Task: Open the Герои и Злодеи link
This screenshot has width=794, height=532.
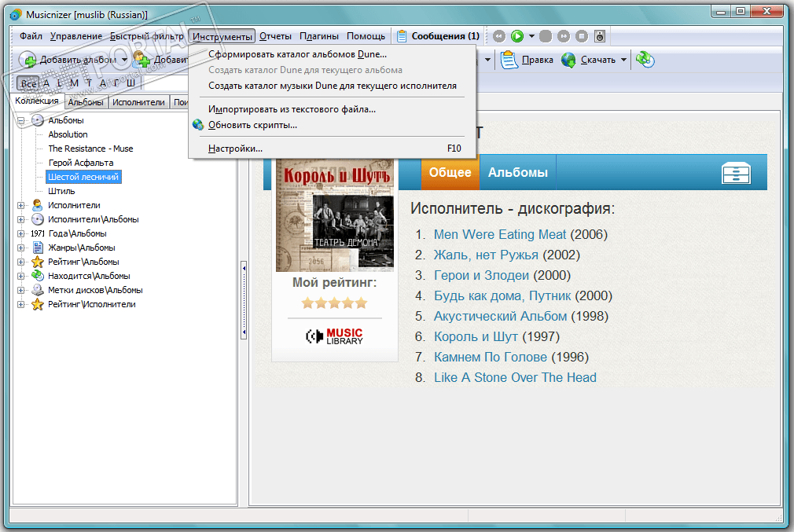Action: (x=481, y=275)
